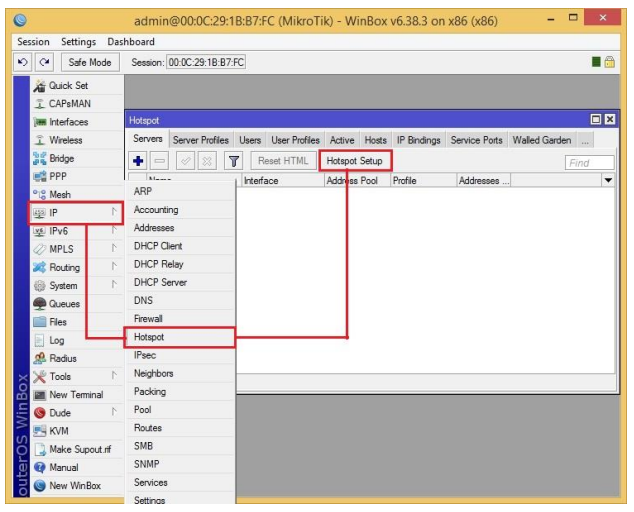Click the Undo arrow icon
634x512 pixels.
pyautogui.click(x=23, y=62)
